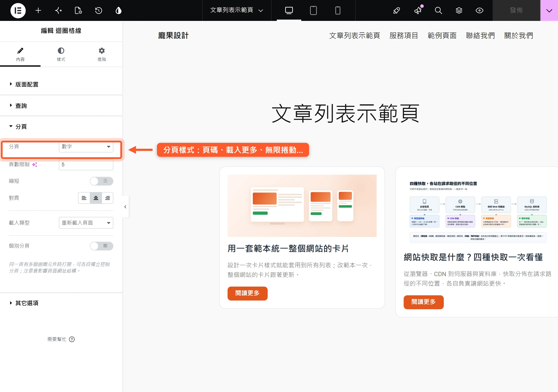Screen dimensions: 558x392
Task: Click the 發佈 publish button
Action: click(x=516, y=10)
